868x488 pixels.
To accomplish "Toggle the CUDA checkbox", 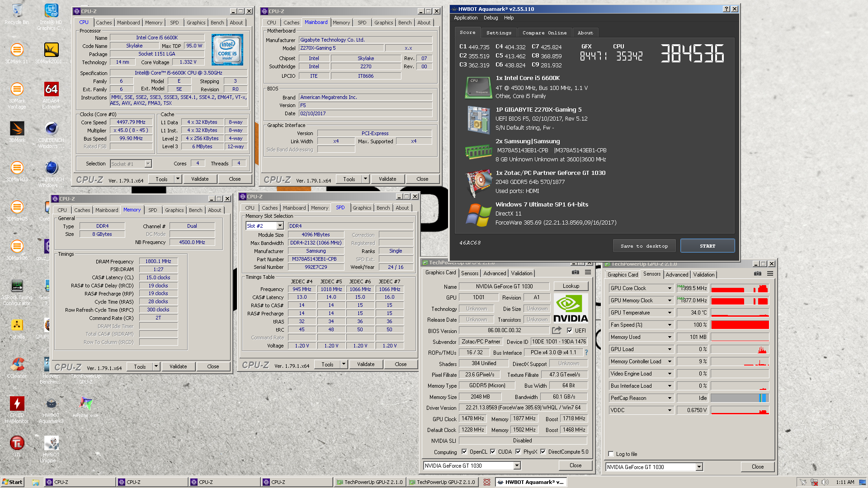I will [x=493, y=452].
